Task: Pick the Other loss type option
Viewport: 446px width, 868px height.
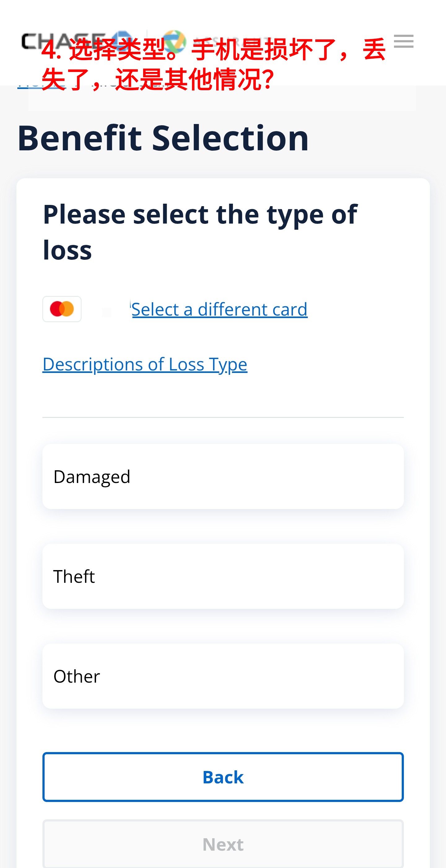Action: point(223,676)
